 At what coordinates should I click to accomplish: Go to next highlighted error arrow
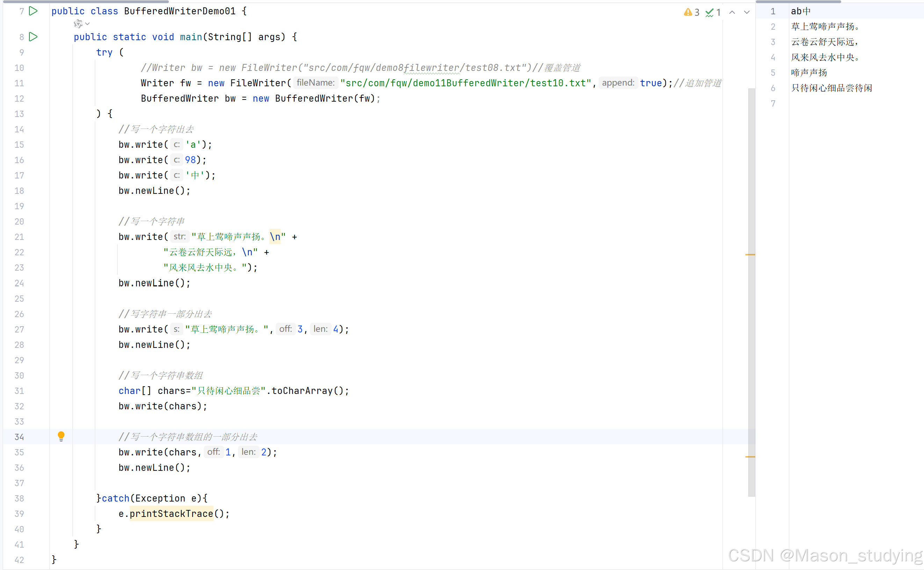point(746,13)
